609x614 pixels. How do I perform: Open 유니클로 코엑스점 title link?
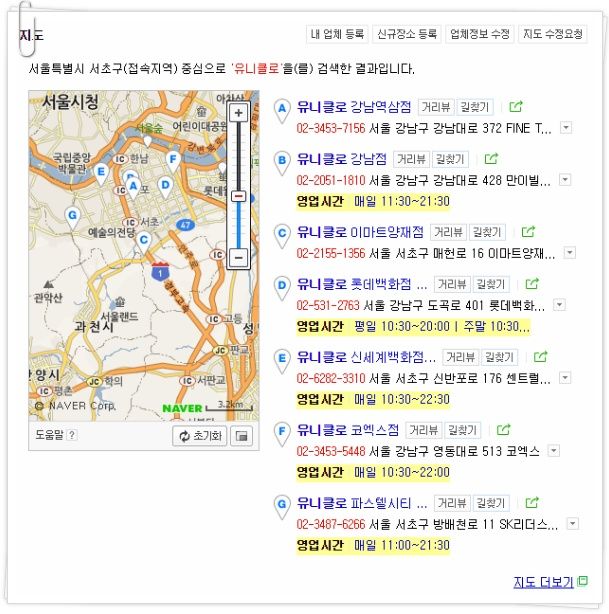click(x=348, y=430)
